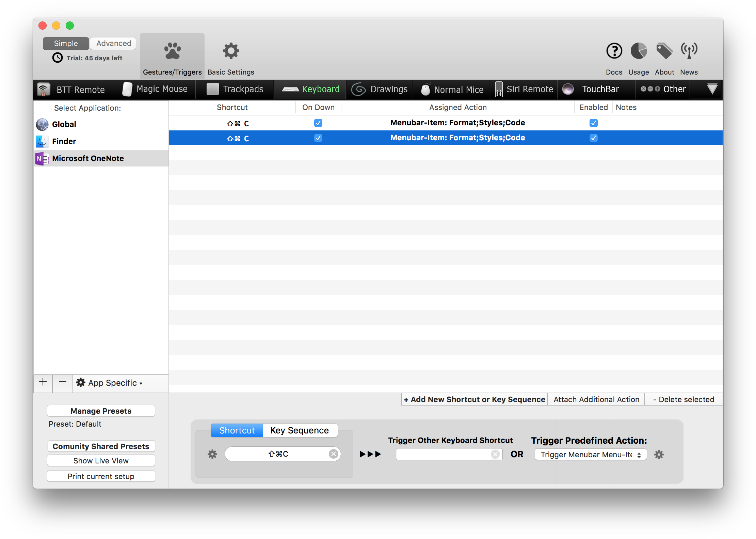Switch to the Key Sequence tab
This screenshot has width=756, height=539.
coord(300,430)
